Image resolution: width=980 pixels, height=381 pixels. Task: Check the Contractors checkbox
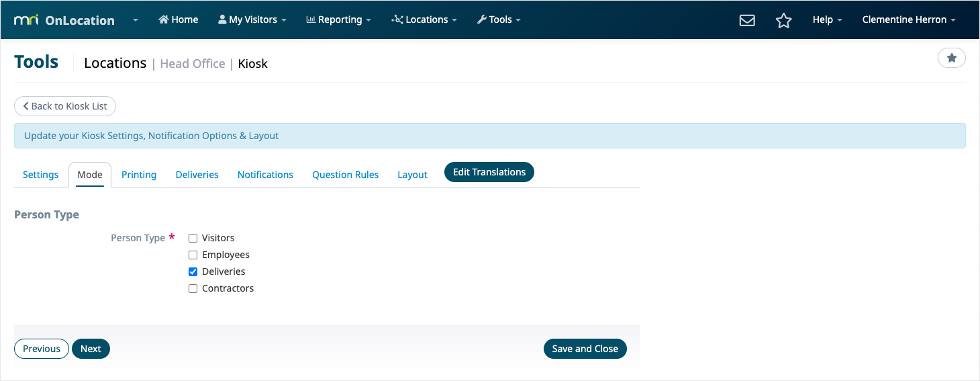pos(193,289)
